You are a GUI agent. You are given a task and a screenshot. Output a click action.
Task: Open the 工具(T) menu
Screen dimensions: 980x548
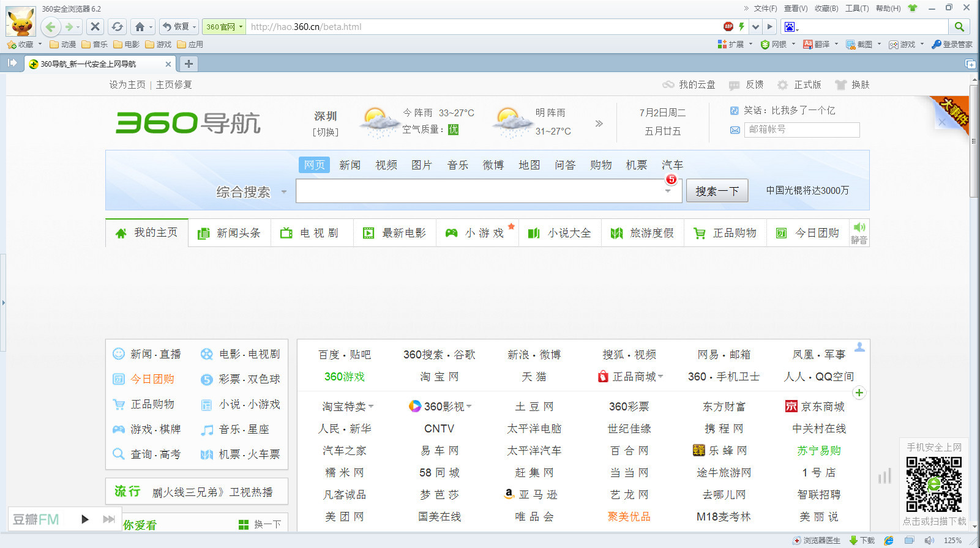pyautogui.click(x=857, y=9)
